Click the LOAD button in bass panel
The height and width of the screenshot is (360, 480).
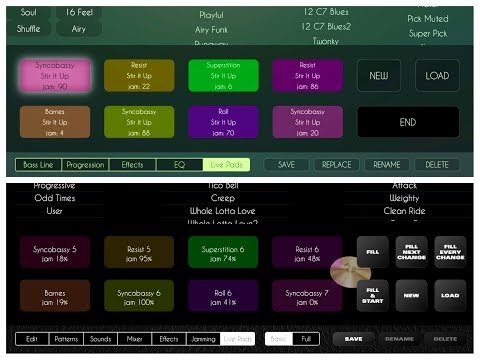437,76
